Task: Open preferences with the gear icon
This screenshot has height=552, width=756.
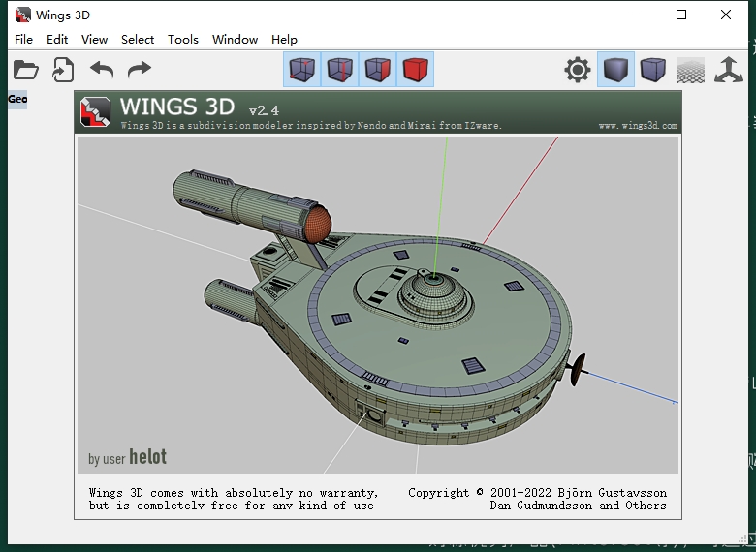Action: 577,70
